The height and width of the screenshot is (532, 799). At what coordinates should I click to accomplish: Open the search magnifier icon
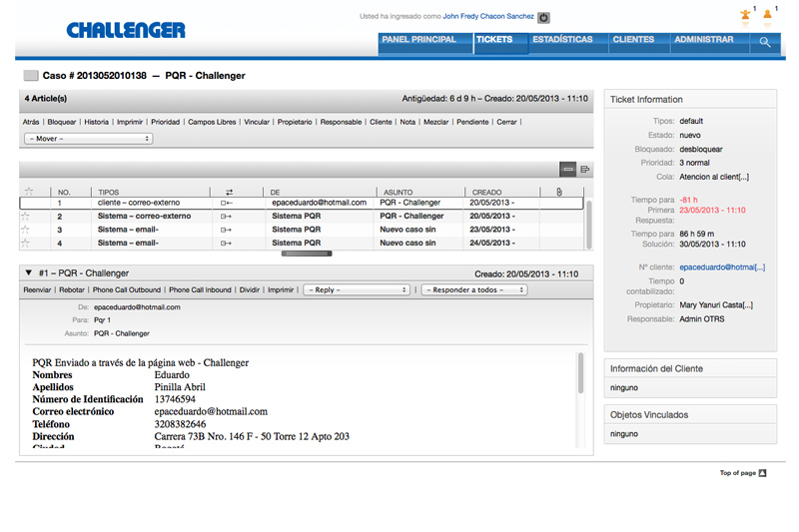[765, 42]
